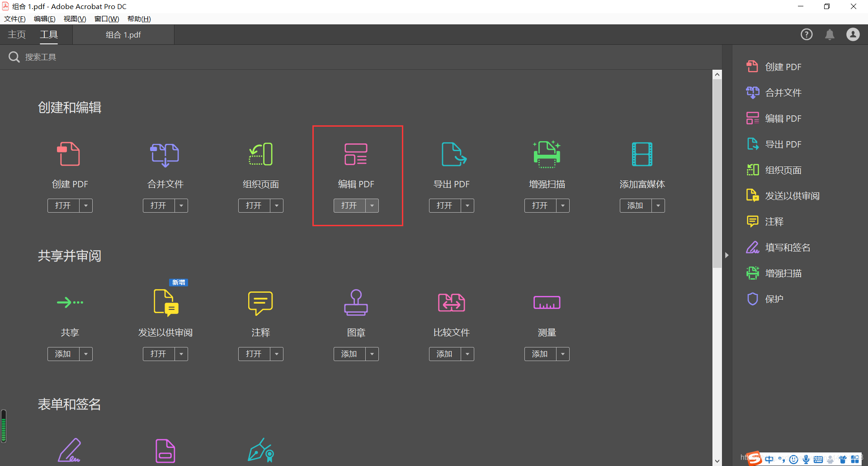
Task: Expand dropdown arrow beside 创建 PDF 打开
Action: click(x=86, y=205)
